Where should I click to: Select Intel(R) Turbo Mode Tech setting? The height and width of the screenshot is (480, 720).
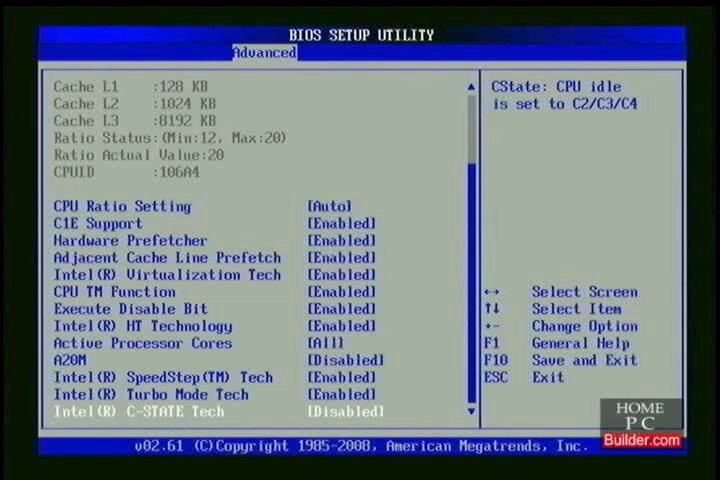click(x=151, y=394)
